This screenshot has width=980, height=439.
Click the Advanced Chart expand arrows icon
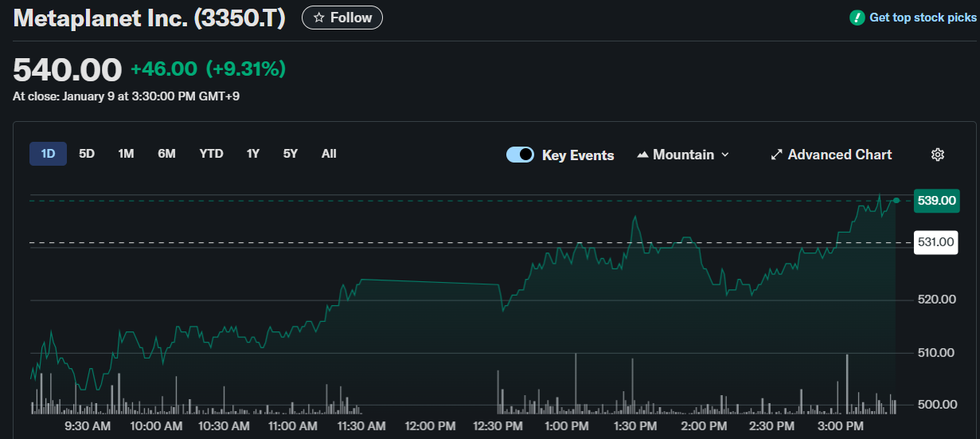(x=777, y=155)
